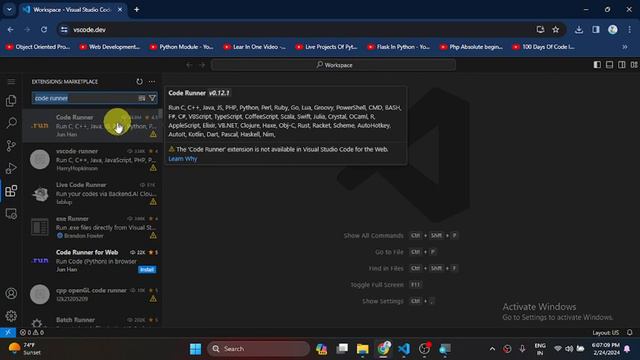Click warning icon on Live Code Runner row
The width and height of the screenshot is (640, 360).
pos(153,202)
